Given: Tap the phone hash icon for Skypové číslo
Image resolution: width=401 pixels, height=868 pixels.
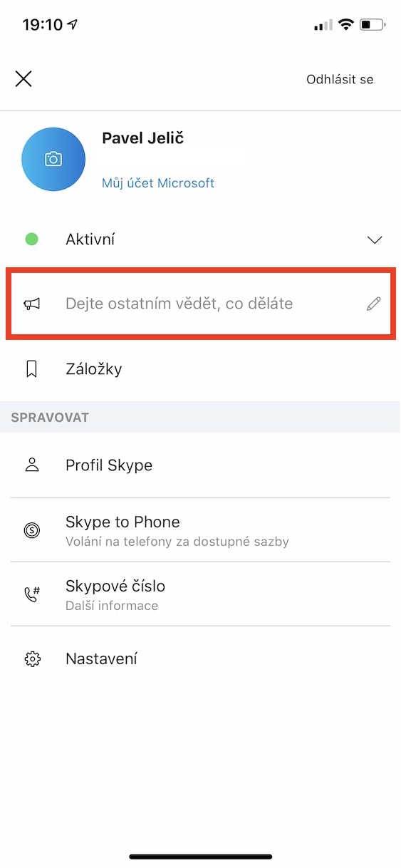Looking at the screenshot, I should click(32, 595).
